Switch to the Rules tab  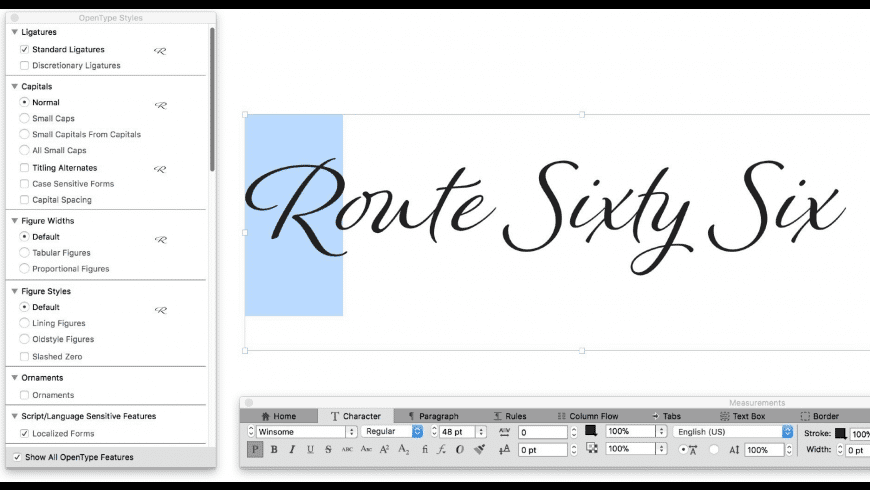click(x=510, y=416)
